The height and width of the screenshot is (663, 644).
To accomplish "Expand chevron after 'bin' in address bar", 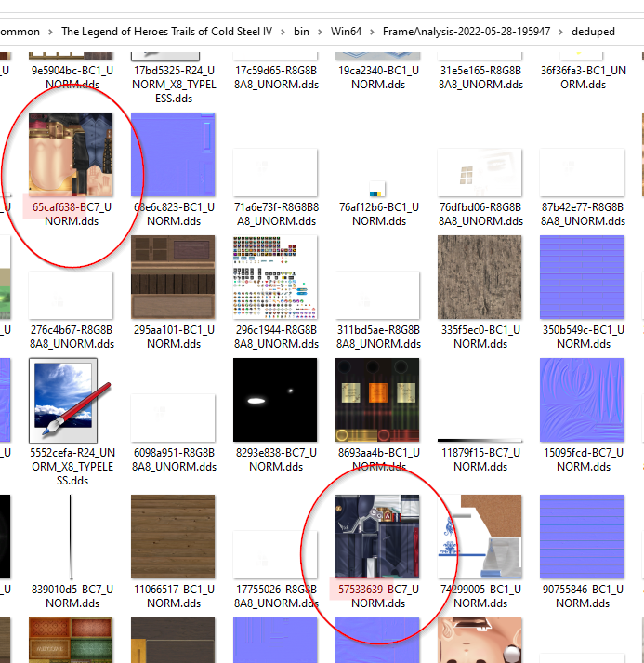I will [320, 33].
